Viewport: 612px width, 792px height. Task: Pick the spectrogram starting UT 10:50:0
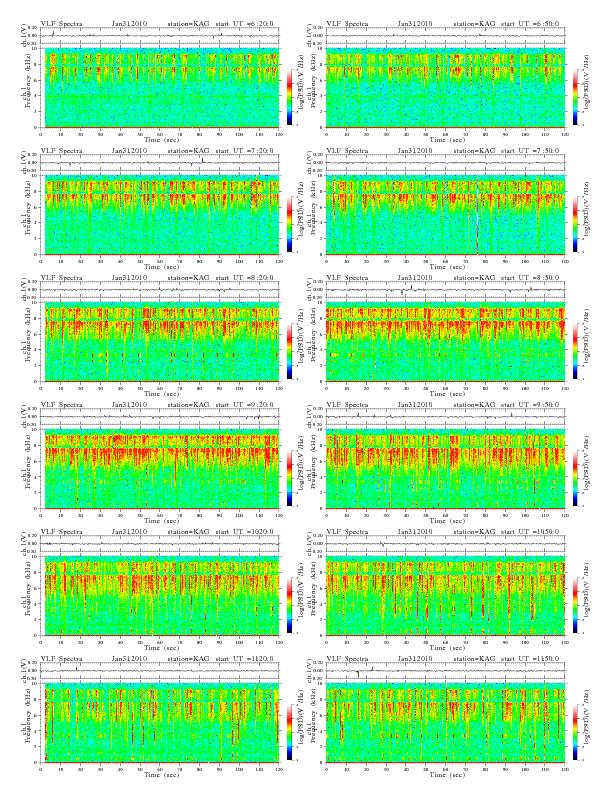pyautogui.click(x=445, y=596)
